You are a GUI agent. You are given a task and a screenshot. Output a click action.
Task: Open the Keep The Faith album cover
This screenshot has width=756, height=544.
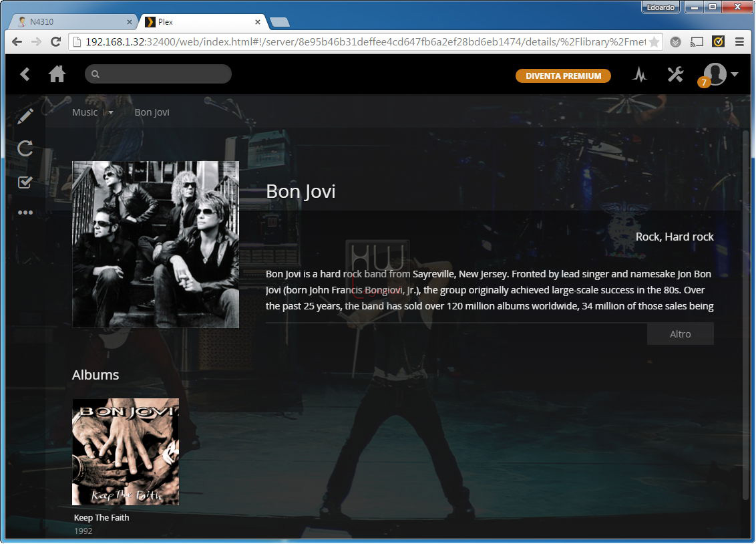[126, 452]
